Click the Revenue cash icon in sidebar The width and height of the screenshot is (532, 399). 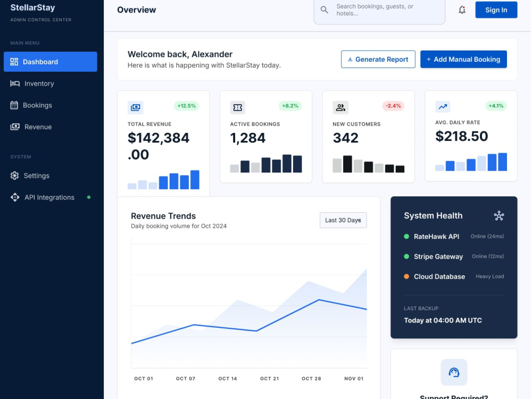coord(14,127)
